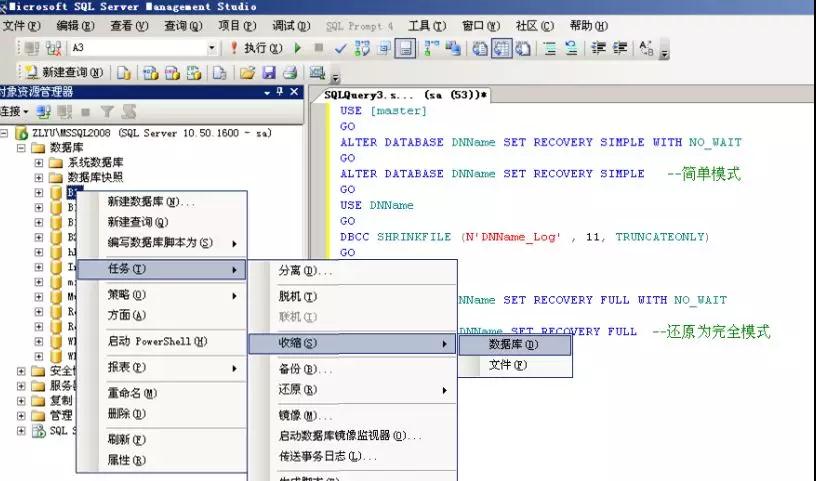Viewport: 816px width, 481px height.
Task: Open the 工具(T) menu in menu bar
Action: pyautogui.click(x=427, y=25)
